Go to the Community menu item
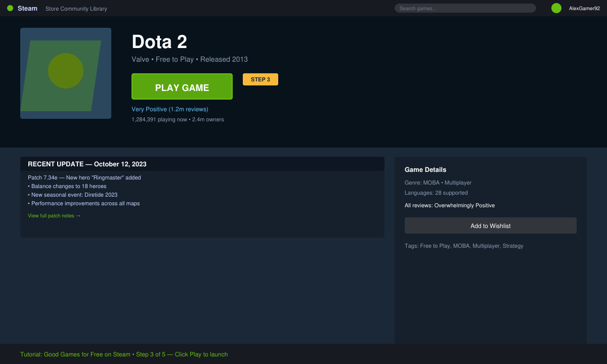Screen dimensions: 607x364 pyautogui.click(x=74, y=9)
